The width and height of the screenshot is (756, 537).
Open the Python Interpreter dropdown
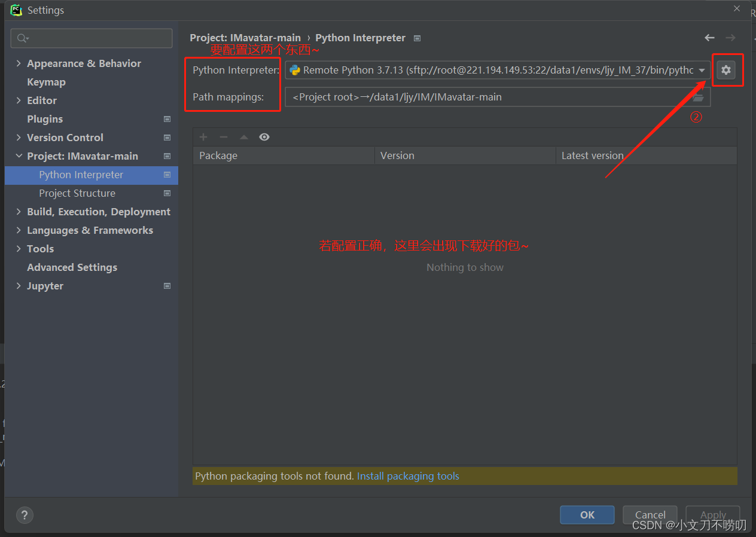(x=702, y=70)
